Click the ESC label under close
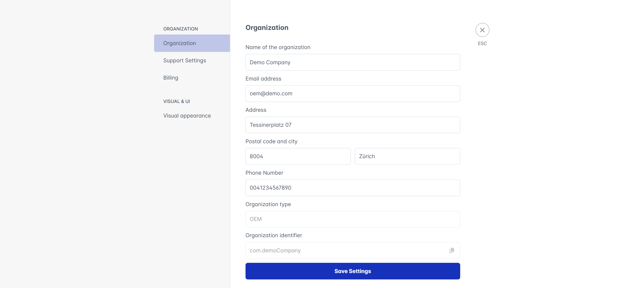The image size is (644, 288). pyautogui.click(x=482, y=44)
